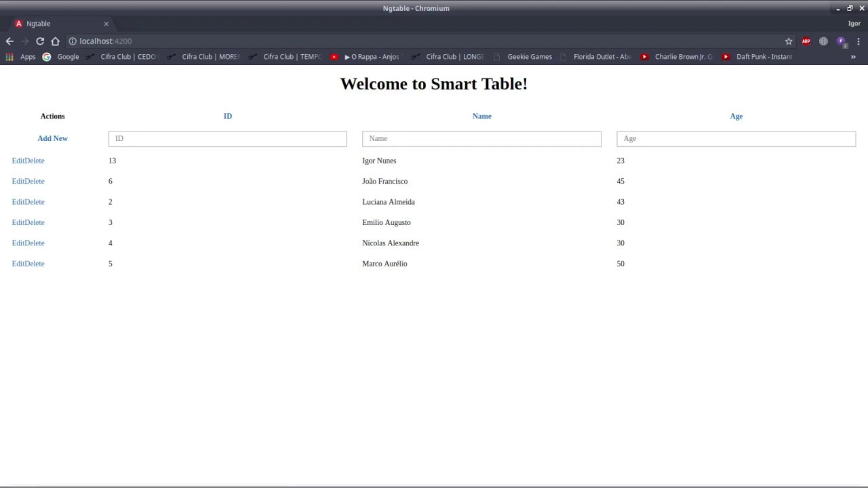Open Chromium three-dot menu
The width and height of the screenshot is (868, 488).
pyautogui.click(x=859, y=41)
